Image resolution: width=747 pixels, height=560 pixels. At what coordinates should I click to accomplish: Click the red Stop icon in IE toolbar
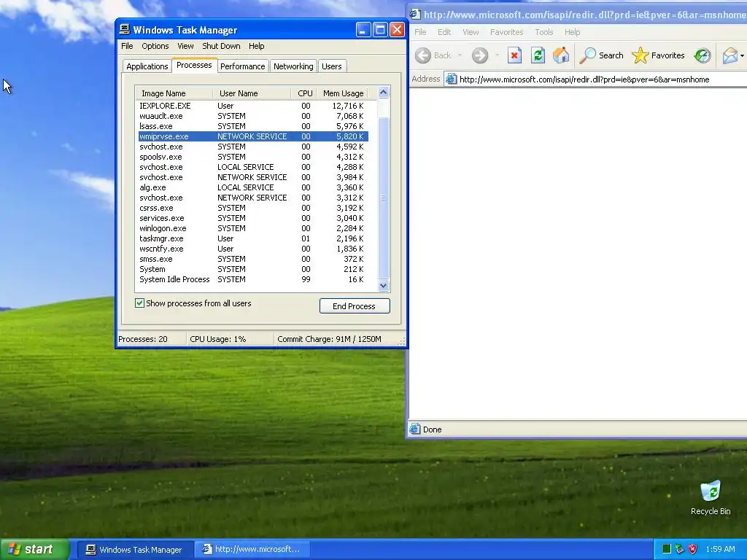pos(514,55)
